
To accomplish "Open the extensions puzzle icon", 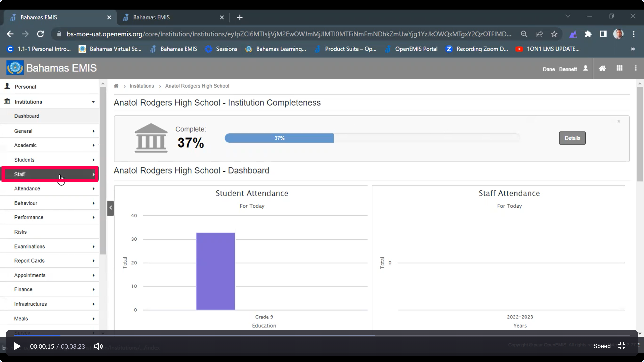I will coord(588,34).
